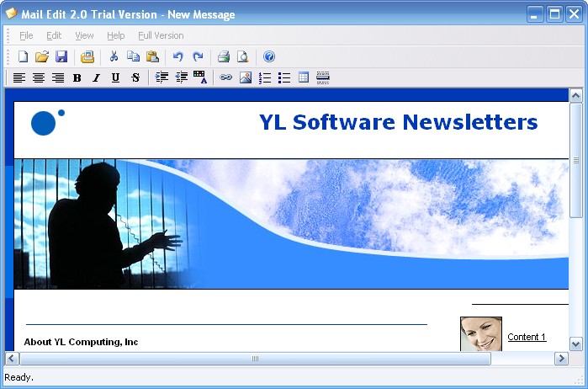
Task: Click the woman's portrait thumbnail
Action: [481, 333]
